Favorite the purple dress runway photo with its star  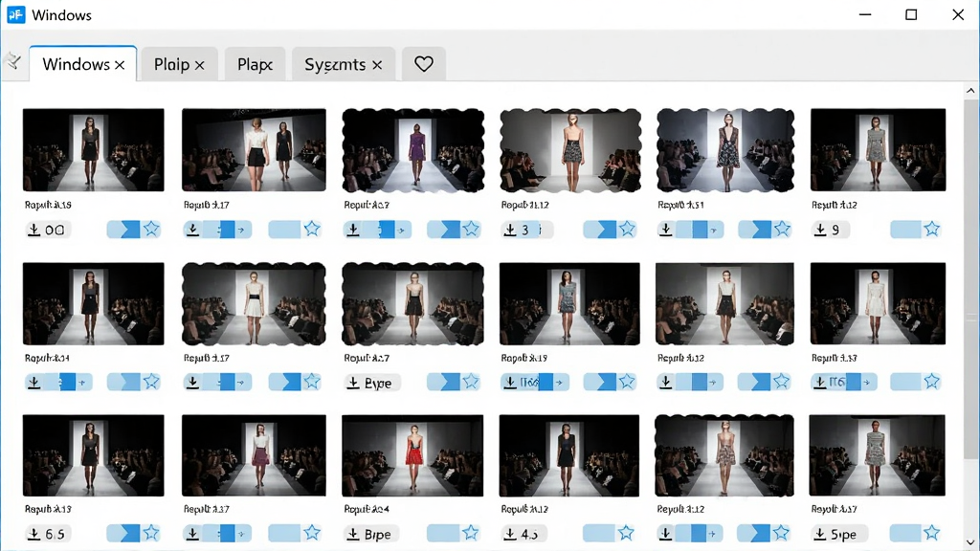pos(471,230)
